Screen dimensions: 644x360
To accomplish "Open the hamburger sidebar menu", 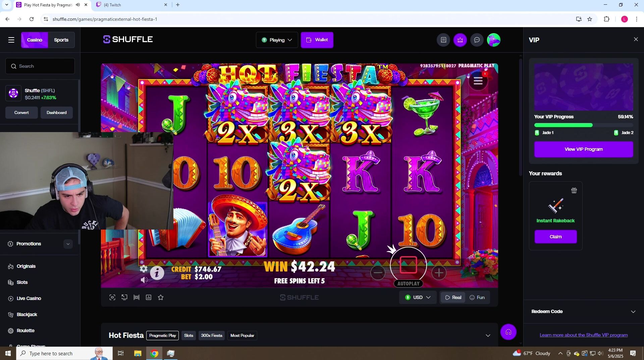I will tap(11, 40).
